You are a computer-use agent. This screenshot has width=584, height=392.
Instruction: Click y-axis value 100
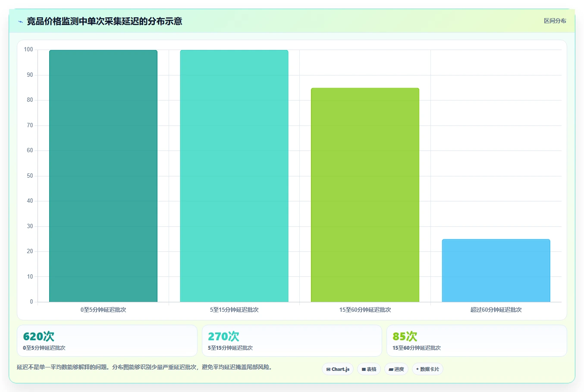pyautogui.click(x=28, y=50)
